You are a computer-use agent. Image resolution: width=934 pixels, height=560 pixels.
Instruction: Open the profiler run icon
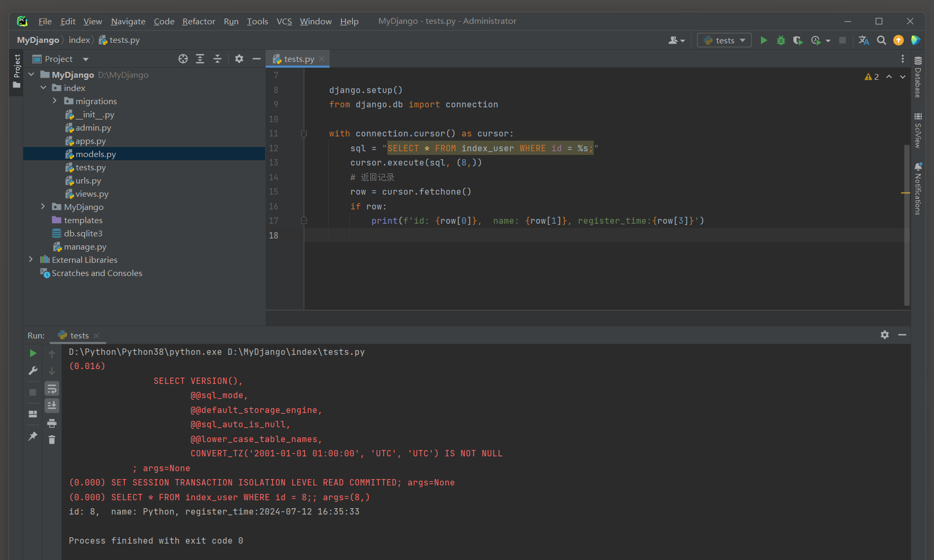click(816, 40)
